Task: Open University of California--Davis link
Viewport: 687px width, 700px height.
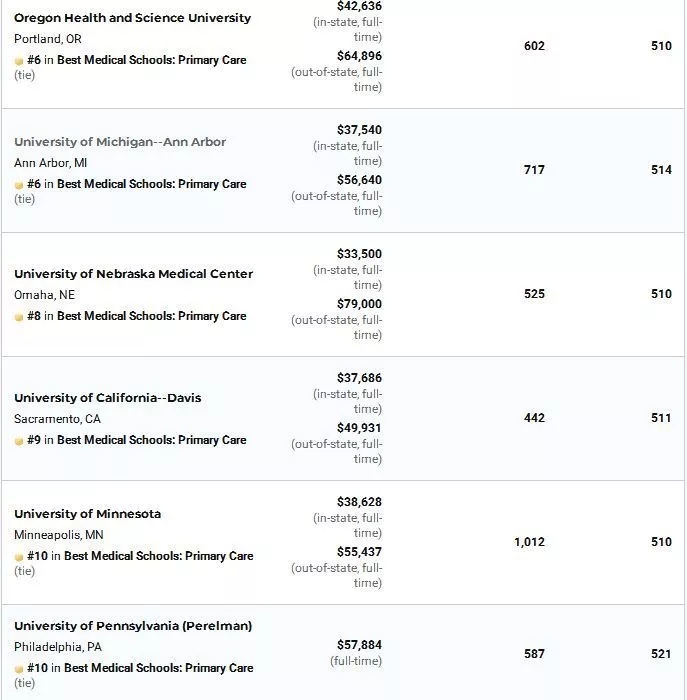Action: coord(108,398)
